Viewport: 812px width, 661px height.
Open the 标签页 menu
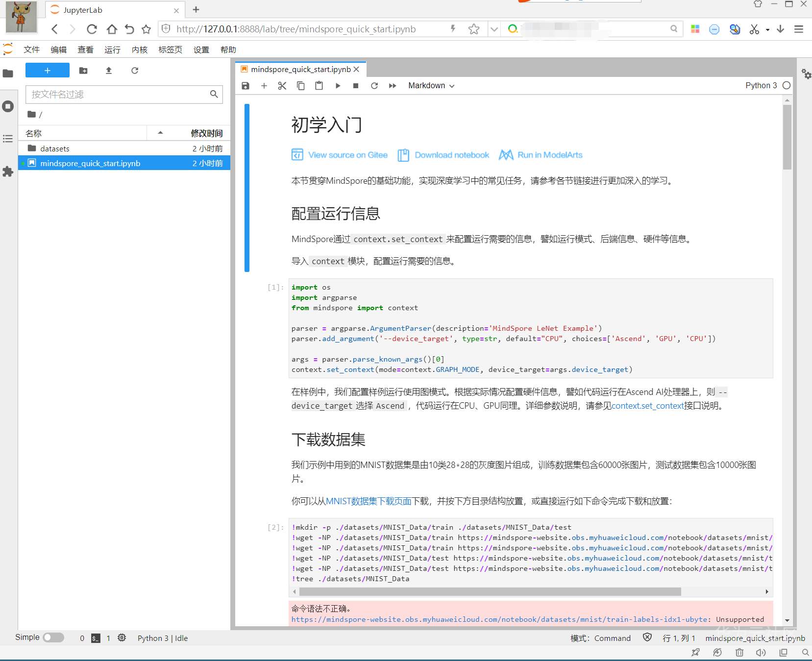(x=171, y=49)
